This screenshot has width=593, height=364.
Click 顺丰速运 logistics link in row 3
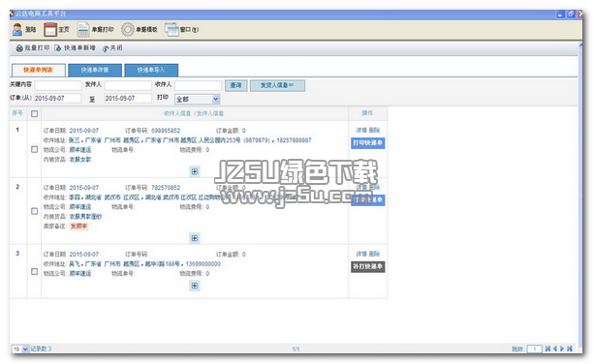[80, 273]
